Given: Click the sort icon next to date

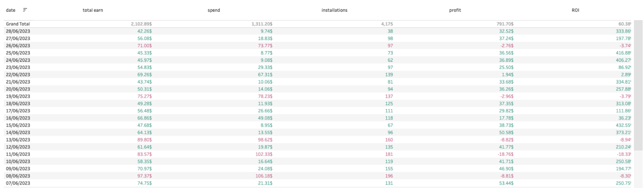Looking at the screenshot, I should pyautogui.click(x=25, y=10).
